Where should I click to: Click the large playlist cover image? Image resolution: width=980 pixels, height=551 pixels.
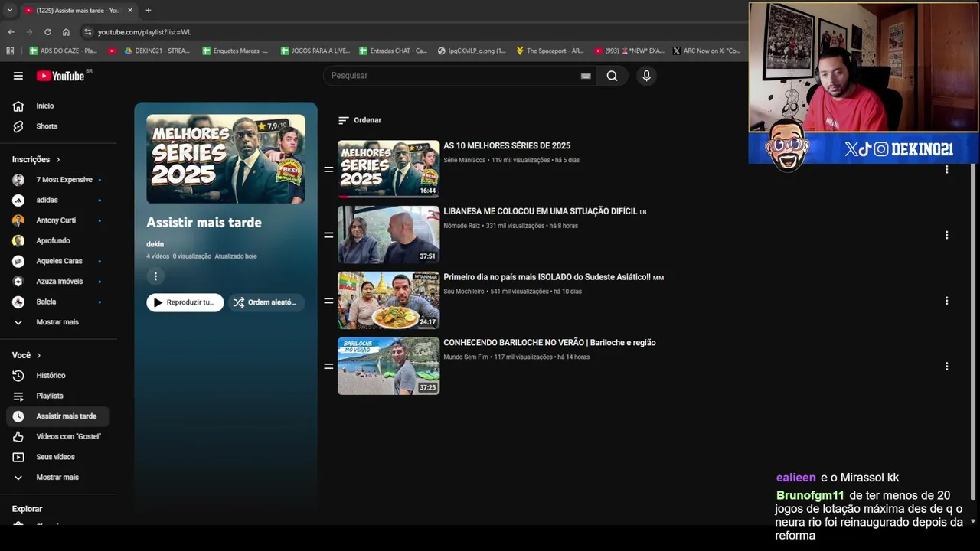(x=226, y=159)
